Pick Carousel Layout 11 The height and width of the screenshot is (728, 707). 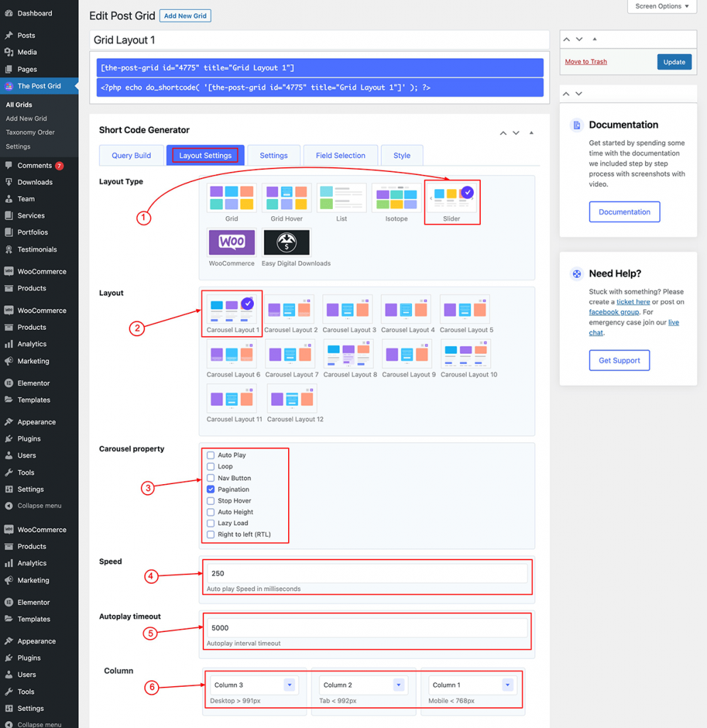click(231, 398)
